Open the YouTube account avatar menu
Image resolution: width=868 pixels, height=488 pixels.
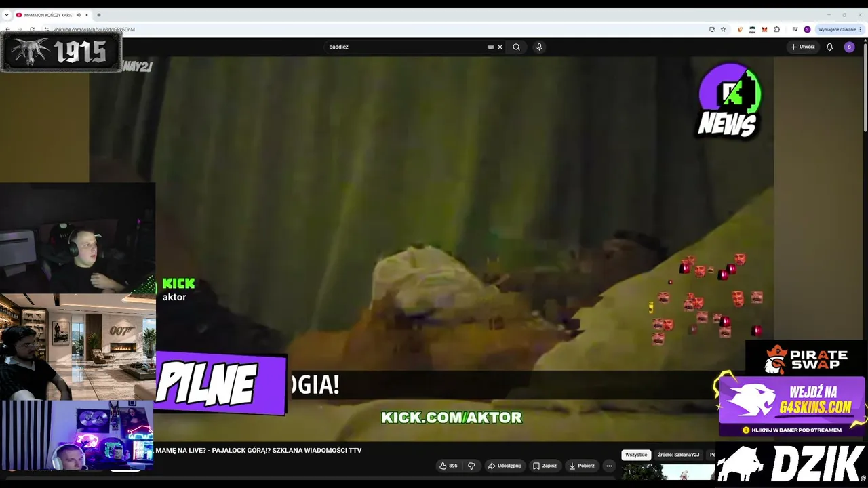coord(849,47)
